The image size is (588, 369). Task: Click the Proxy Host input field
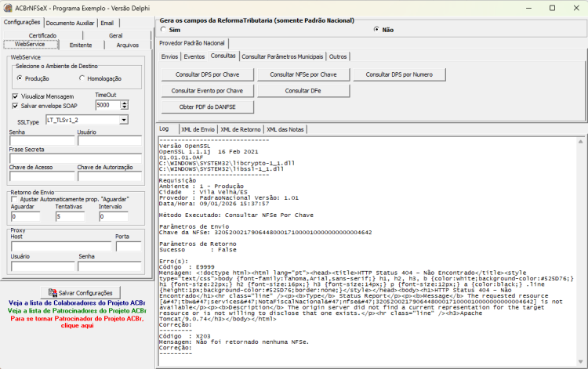point(61,246)
